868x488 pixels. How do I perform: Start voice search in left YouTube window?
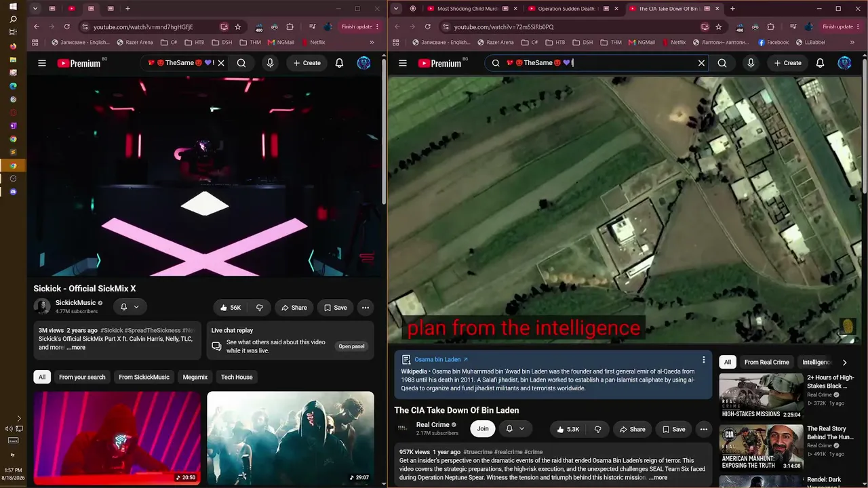point(270,63)
